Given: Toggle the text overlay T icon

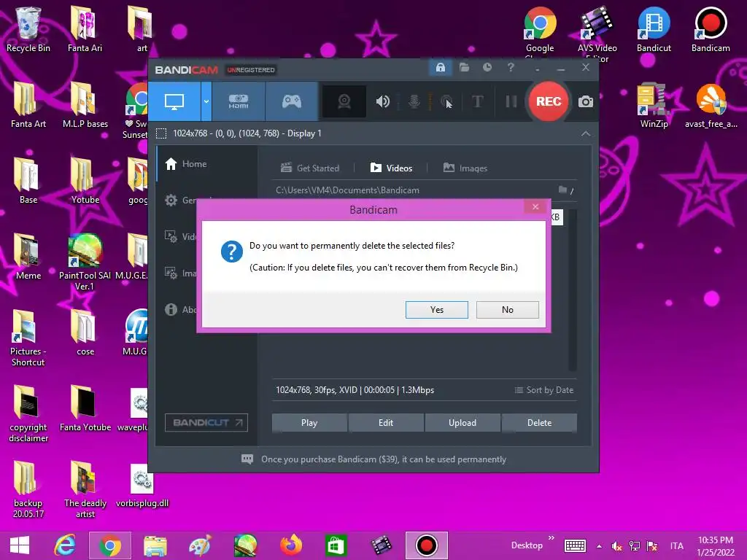Looking at the screenshot, I should pyautogui.click(x=477, y=101).
